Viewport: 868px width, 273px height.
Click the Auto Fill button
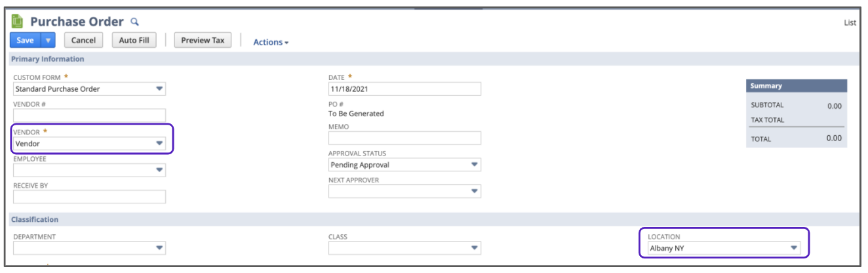click(134, 40)
